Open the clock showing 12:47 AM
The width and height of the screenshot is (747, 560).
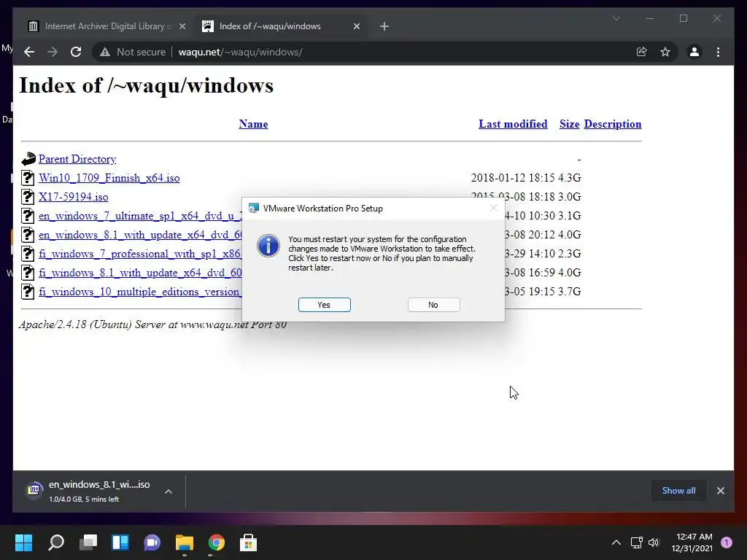(x=692, y=542)
